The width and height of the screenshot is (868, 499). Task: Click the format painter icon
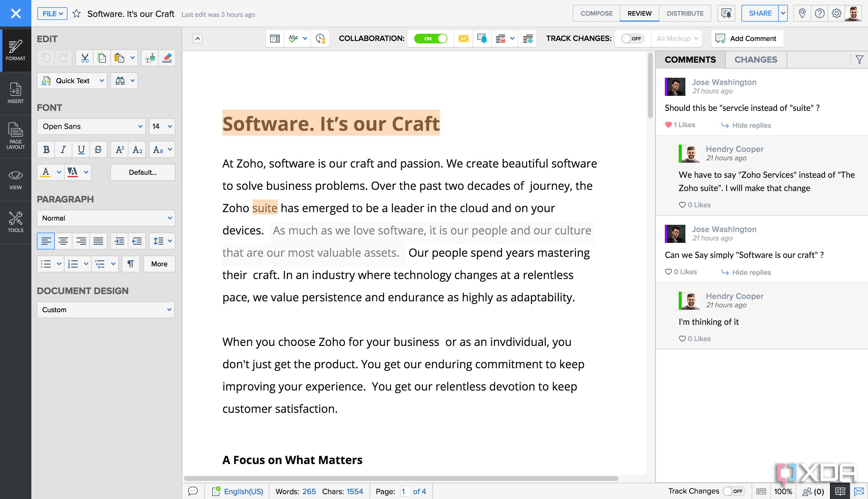tap(150, 58)
